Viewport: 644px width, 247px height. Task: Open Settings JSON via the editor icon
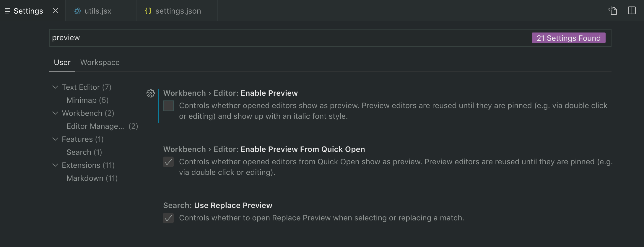(x=613, y=11)
